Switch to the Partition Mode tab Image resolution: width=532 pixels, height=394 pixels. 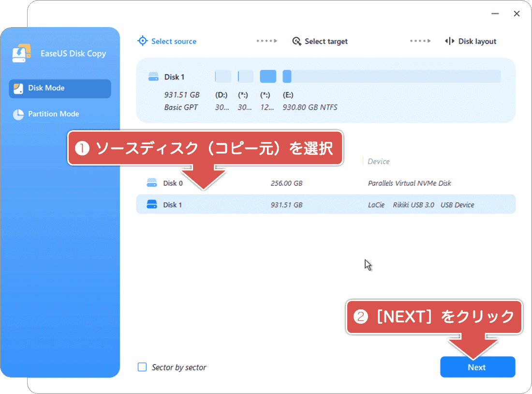[51, 114]
